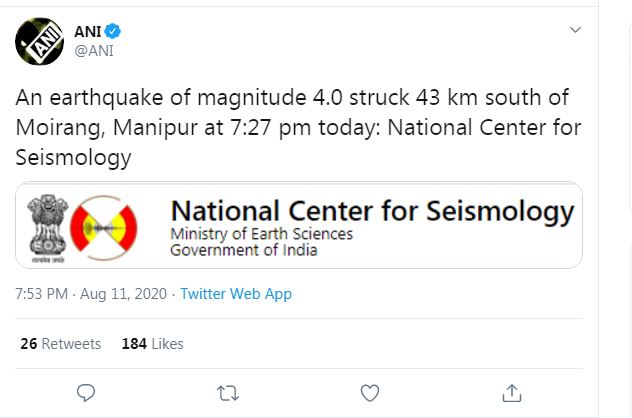Click the tweet text about Moirang, Manipur
Image resolution: width=632 pixels, height=418 pixels.
coord(298,127)
